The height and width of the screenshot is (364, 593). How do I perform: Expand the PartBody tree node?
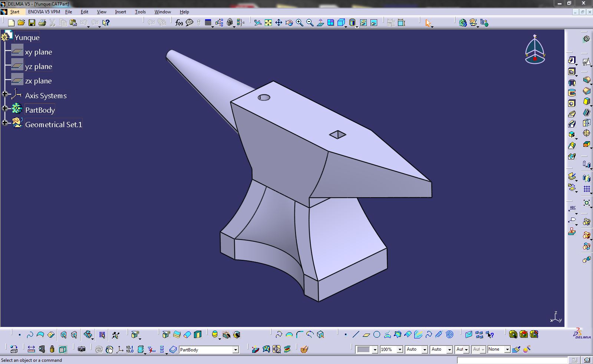[x=5, y=108]
